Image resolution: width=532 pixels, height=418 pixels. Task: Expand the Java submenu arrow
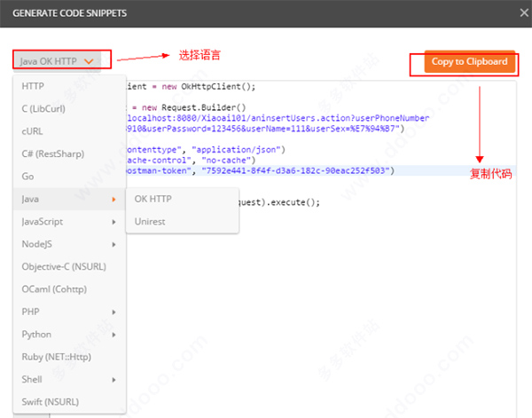(x=113, y=199)
